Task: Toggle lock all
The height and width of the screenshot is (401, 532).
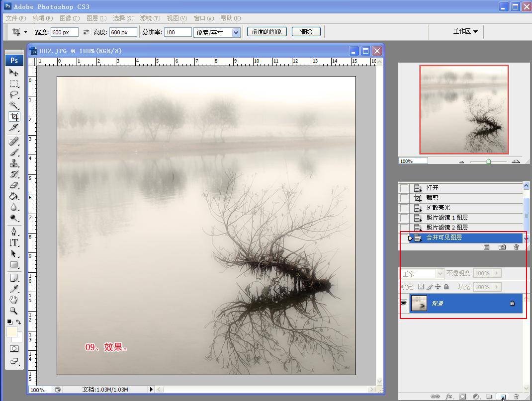Action: pos(446,287)
